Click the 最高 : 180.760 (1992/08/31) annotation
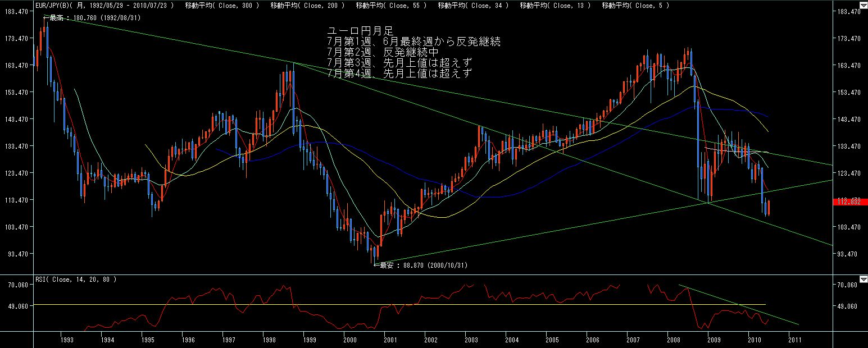The height and width of the screenshot is (348, 868). (92, 18)
